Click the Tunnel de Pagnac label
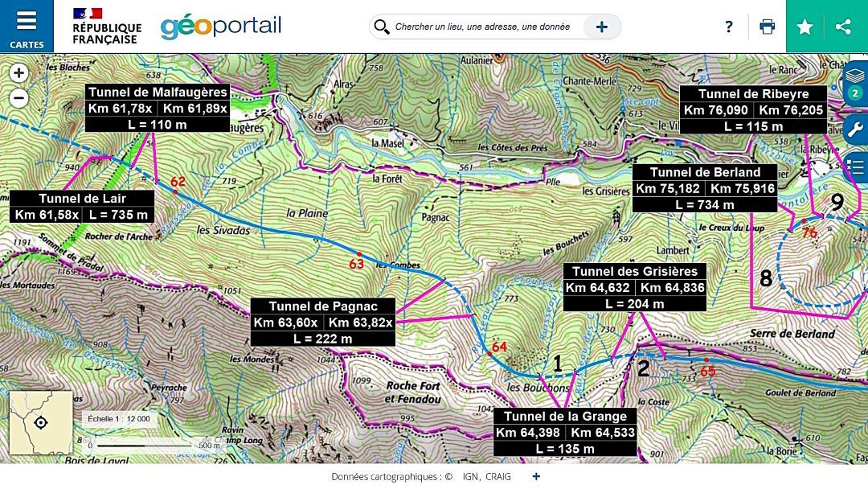 [323, 306]
